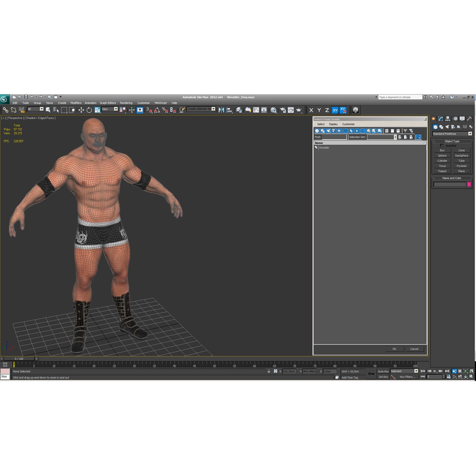Toggle Set Key animation mode

(x=383, y=377)
